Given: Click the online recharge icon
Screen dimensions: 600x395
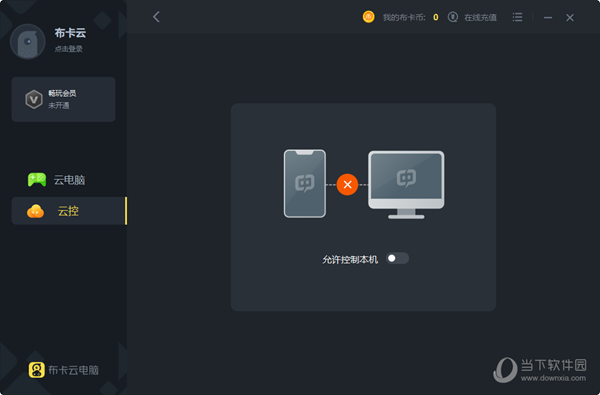Looking at the screenshot, I should click(x=453, y=17).
